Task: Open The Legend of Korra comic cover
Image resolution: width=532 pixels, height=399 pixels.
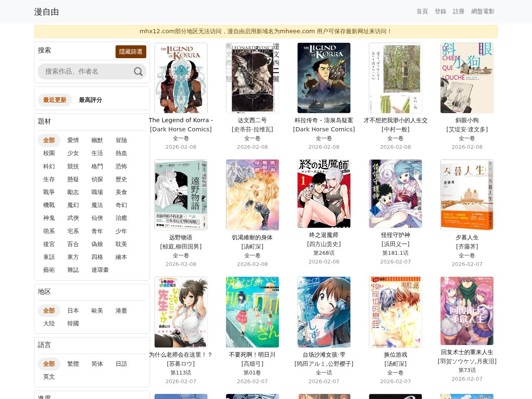Action: tap(181, 78)
